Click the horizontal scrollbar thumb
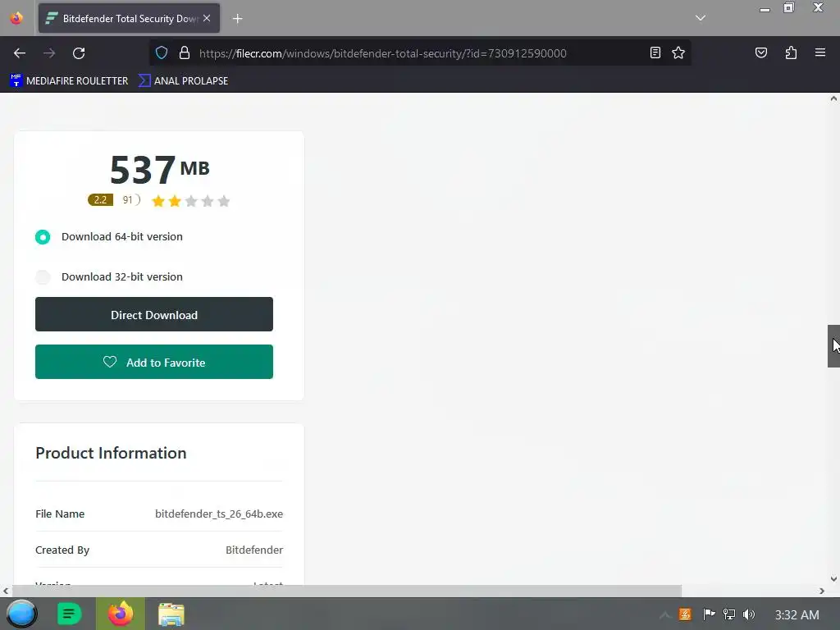 tap(347, 591)
